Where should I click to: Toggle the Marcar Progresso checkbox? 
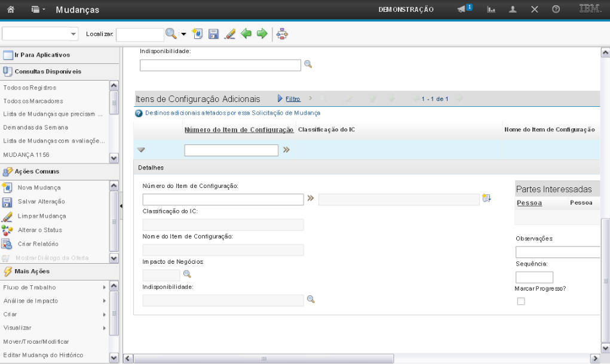(521, 301)
